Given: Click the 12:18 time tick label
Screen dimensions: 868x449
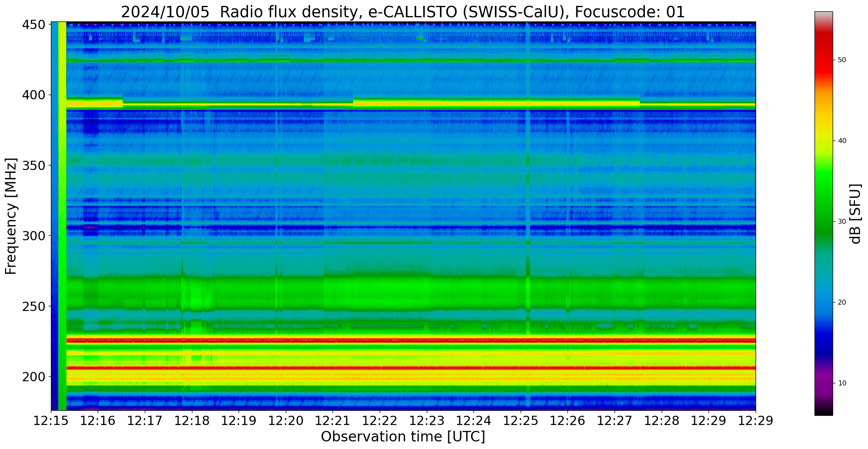Looking at the screenshot, I should (192, 421).
